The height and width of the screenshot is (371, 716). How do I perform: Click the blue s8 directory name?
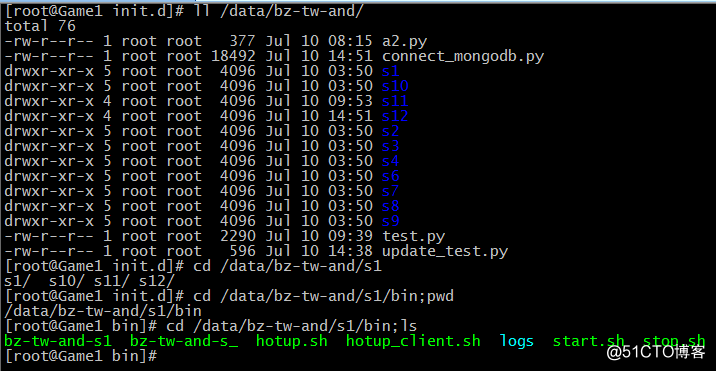390,206
